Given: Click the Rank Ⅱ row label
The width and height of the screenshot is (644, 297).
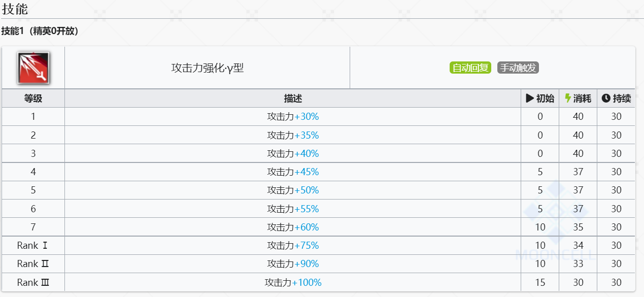Looking at the screenshot, I should 33,263.
